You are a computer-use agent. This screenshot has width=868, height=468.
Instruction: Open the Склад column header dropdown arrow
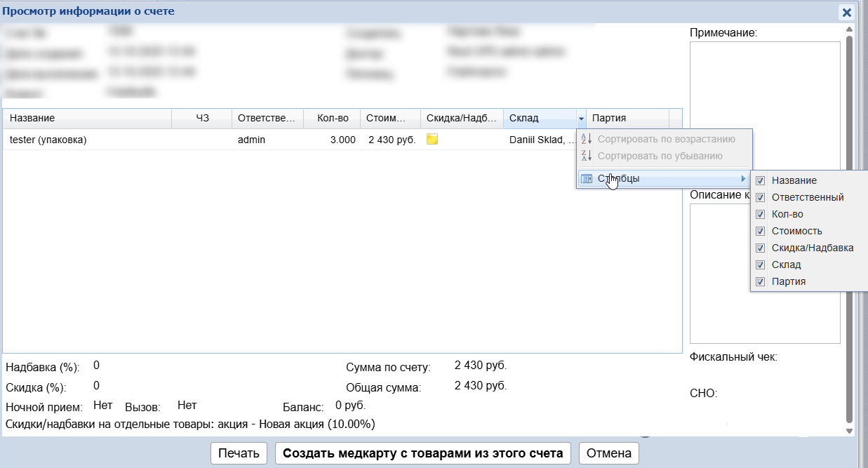(581, 119)
